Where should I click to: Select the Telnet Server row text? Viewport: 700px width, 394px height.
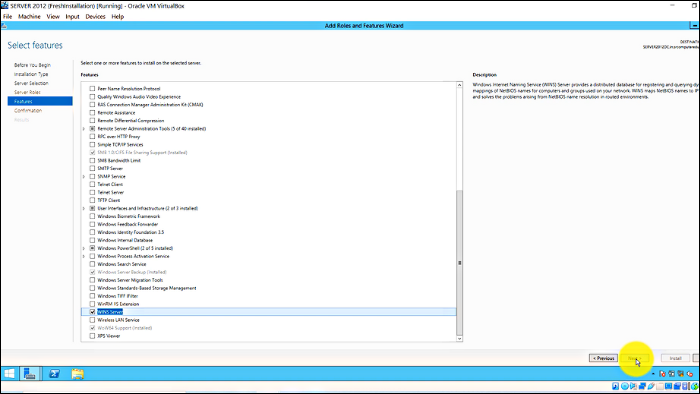[110, 192]
